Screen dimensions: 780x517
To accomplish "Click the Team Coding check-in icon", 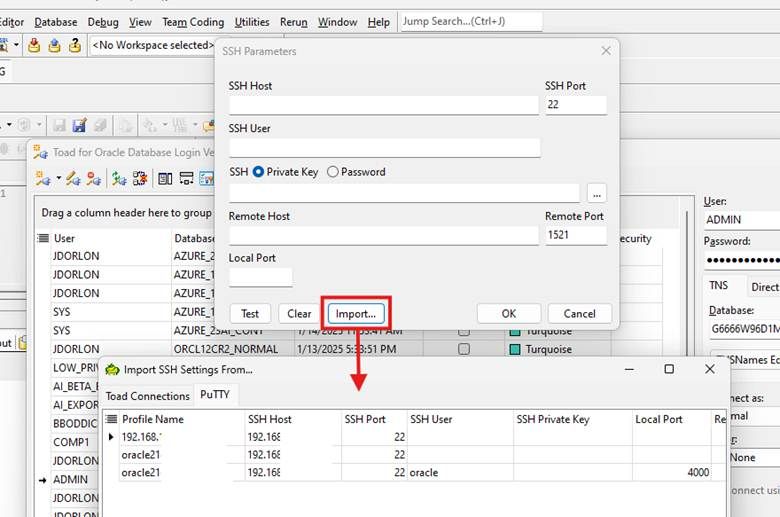I will coord(34,45).
